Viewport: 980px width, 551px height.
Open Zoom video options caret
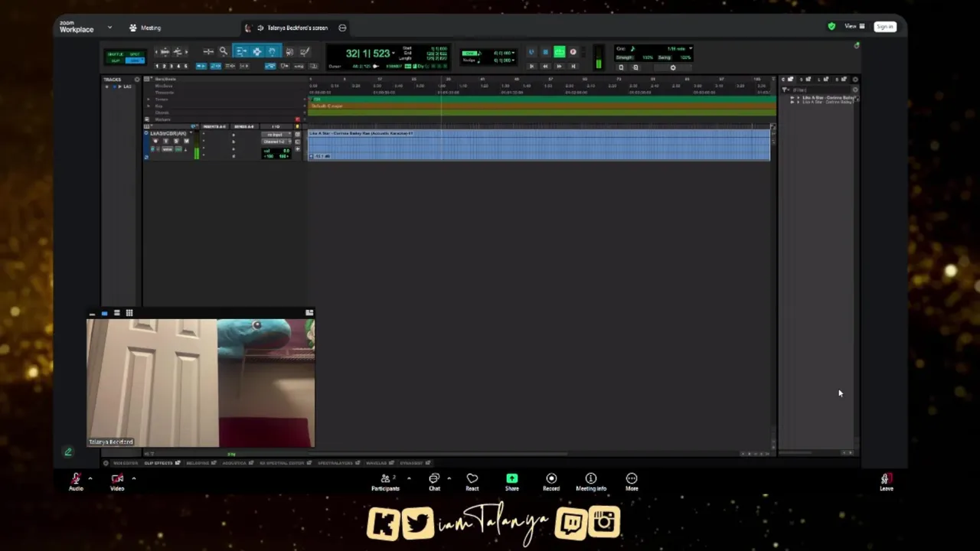[133, 478]
